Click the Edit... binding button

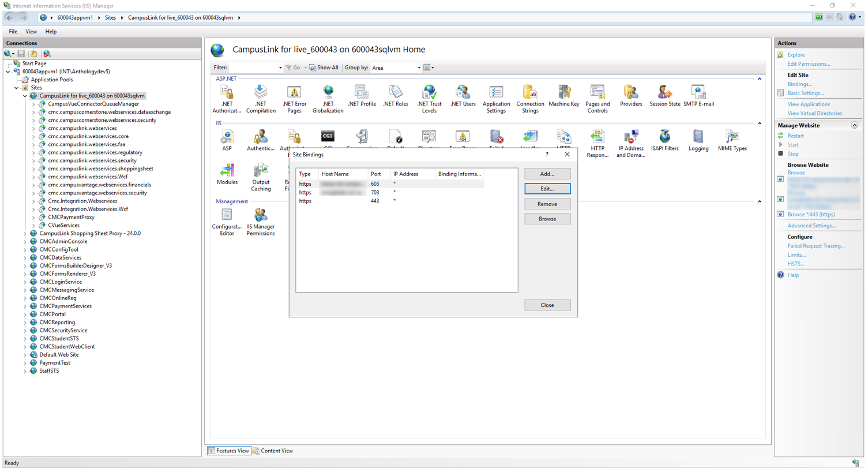coord(547,189)
